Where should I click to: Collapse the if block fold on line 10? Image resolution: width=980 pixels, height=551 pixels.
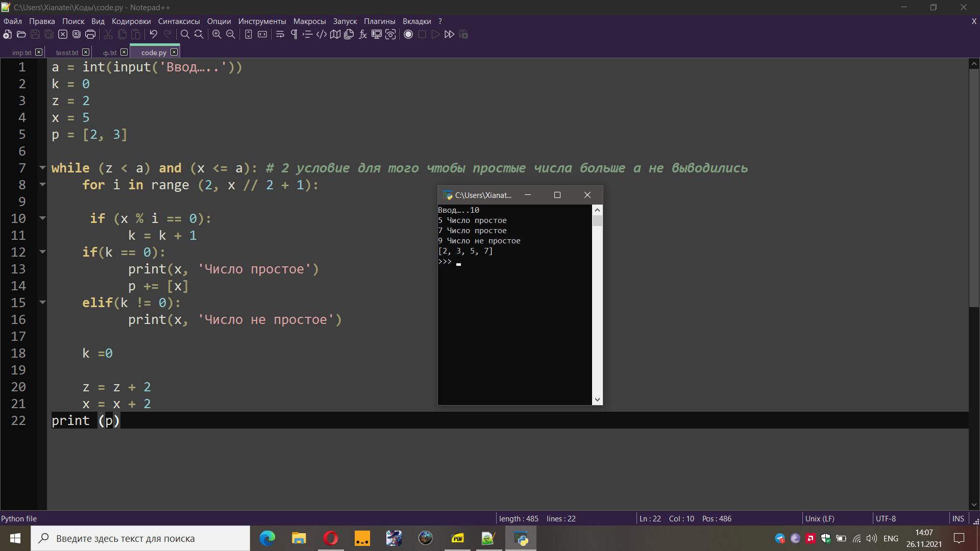click(x=42, y=218)
